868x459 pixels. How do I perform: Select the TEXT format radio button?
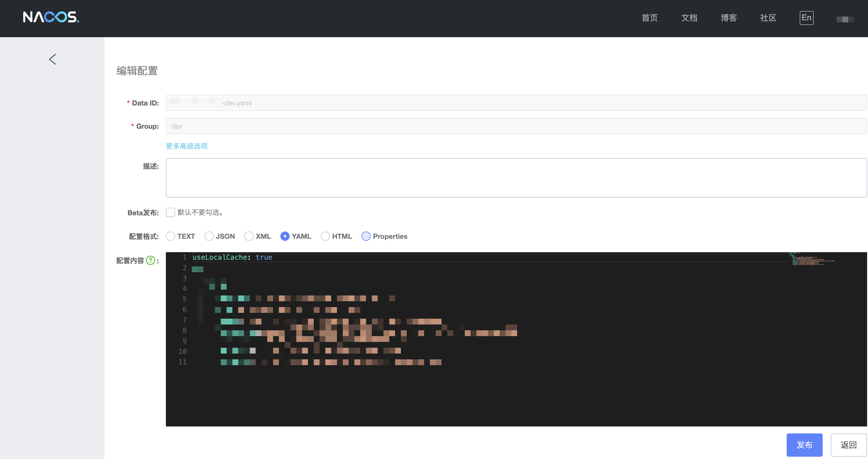(171, 236)
